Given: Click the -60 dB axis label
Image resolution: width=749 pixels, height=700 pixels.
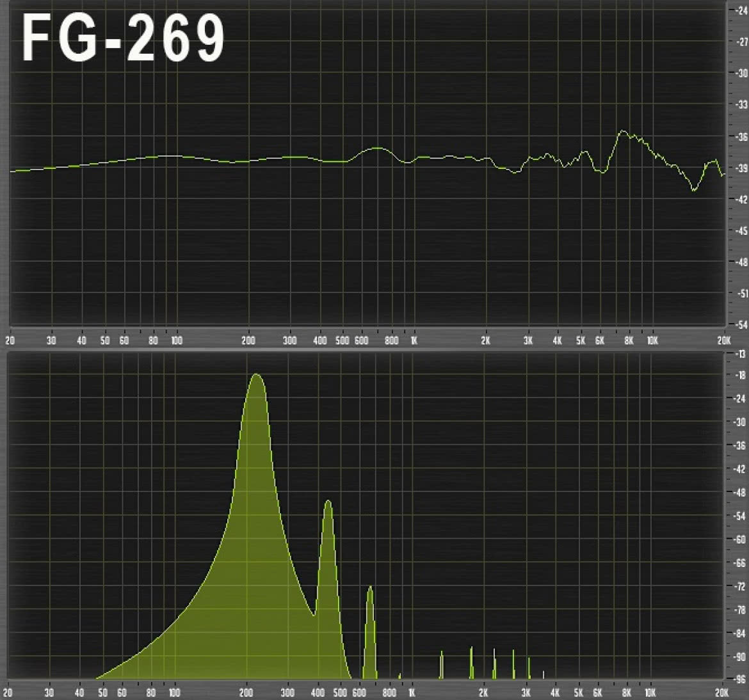Looking at the screenshot, I should point(740,539).
